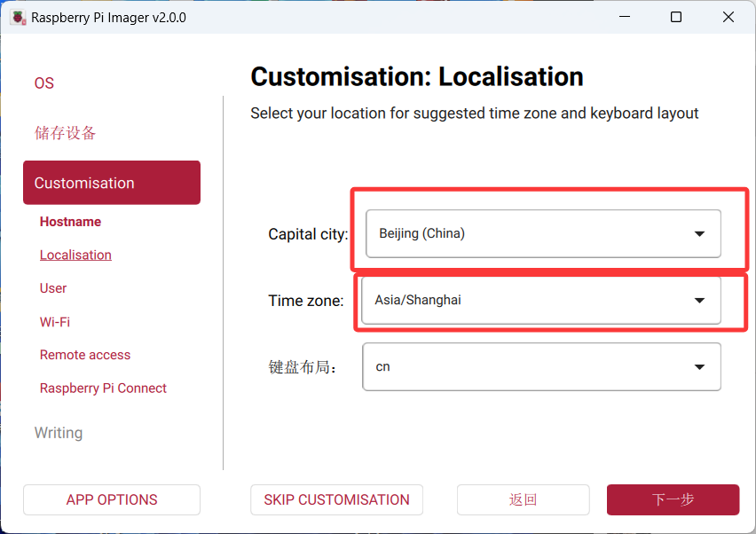Maximize the Raspberry Pi Imager window

[676, 17]
